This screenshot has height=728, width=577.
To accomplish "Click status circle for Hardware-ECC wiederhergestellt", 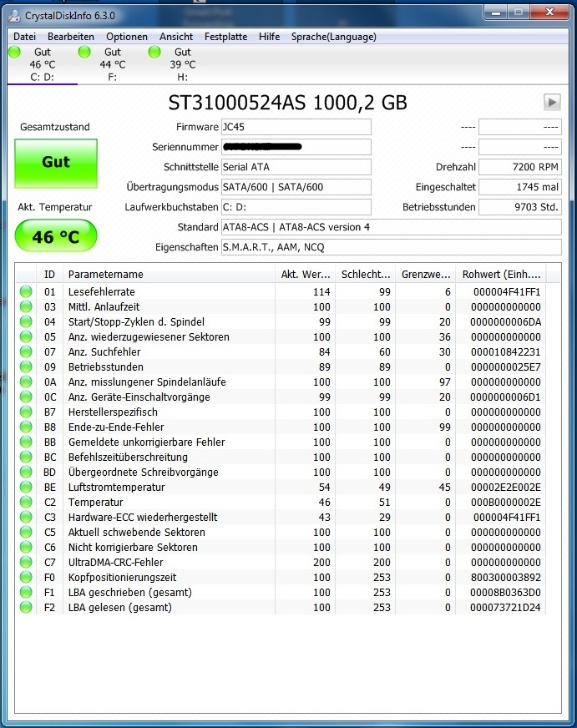I will (x=26, y=518).
